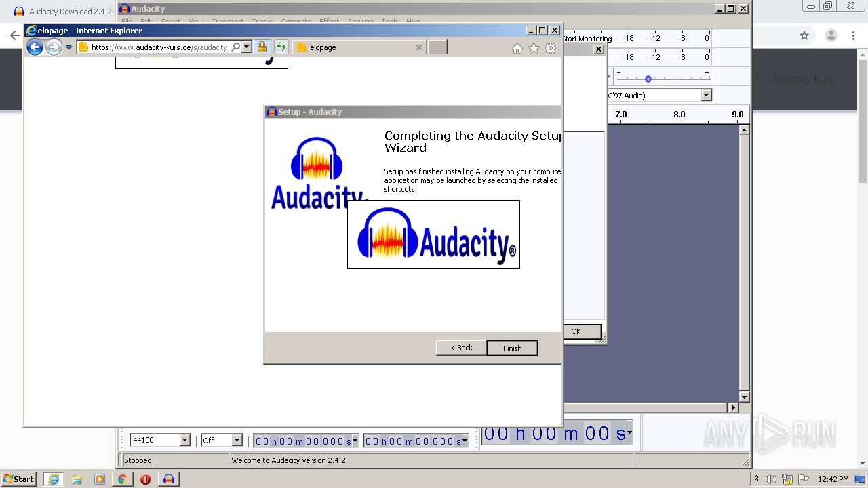
Task: Click the Internet Explorer back arrow
Action: (x=35, y=47)
